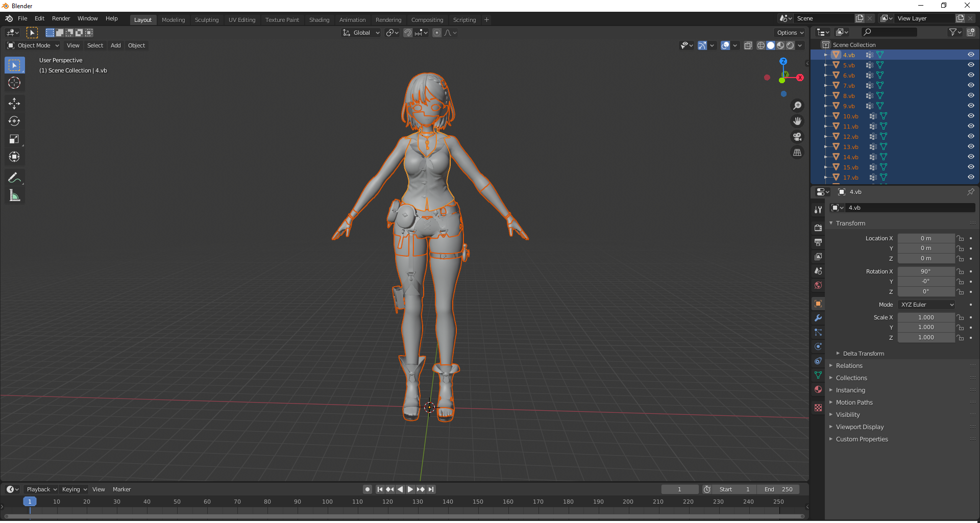Toggle the X-ray display mode
This screenshot has width=980, height=523.
click(748, 46)
